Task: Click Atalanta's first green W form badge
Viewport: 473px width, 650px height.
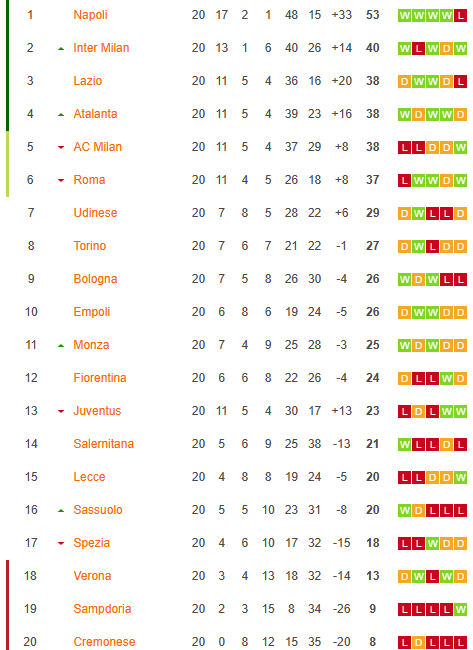Action: [x=405, y=115]
